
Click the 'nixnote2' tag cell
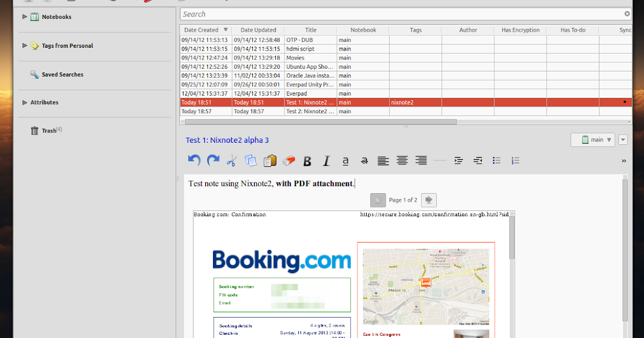(x=416, y=102)
